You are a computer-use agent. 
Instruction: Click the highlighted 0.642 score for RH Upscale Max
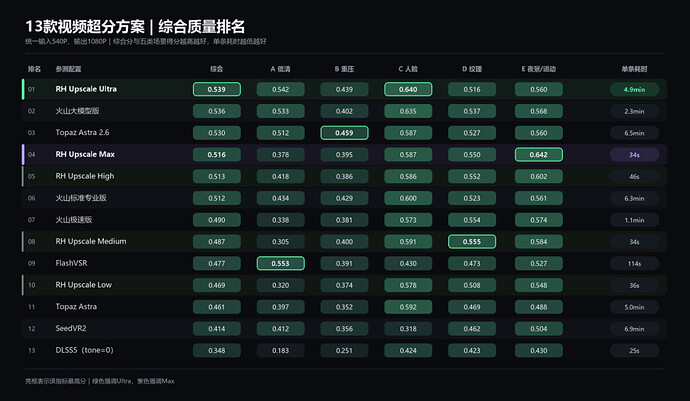pyautogui.click(x=539, y=155)
